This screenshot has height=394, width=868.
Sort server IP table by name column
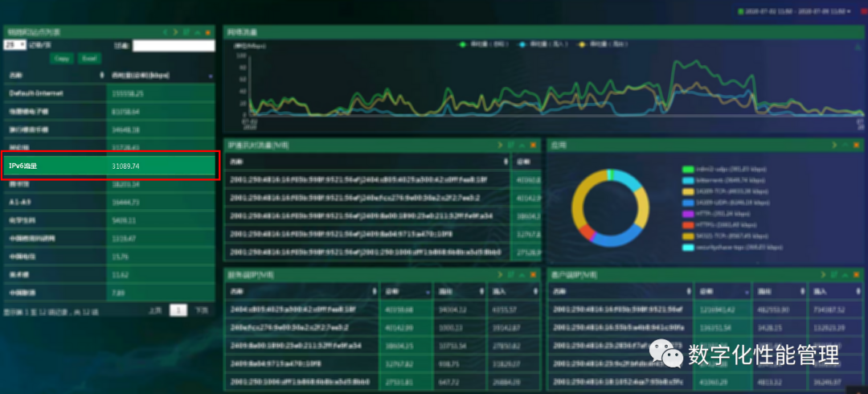[375, 291]
